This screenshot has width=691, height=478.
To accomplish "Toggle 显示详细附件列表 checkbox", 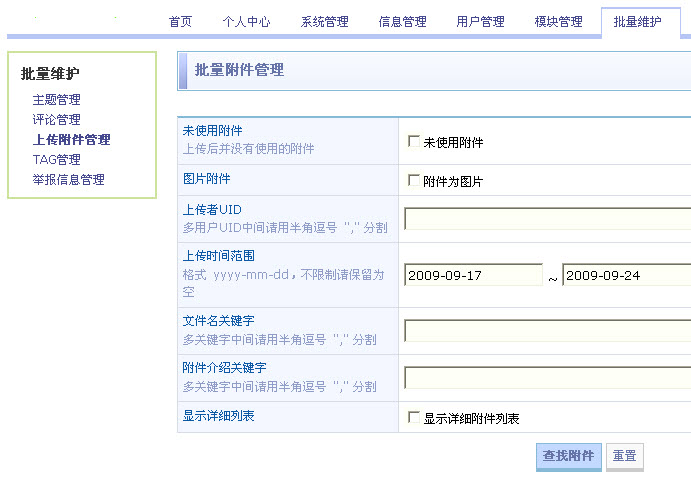I will (x=414, y=417).
